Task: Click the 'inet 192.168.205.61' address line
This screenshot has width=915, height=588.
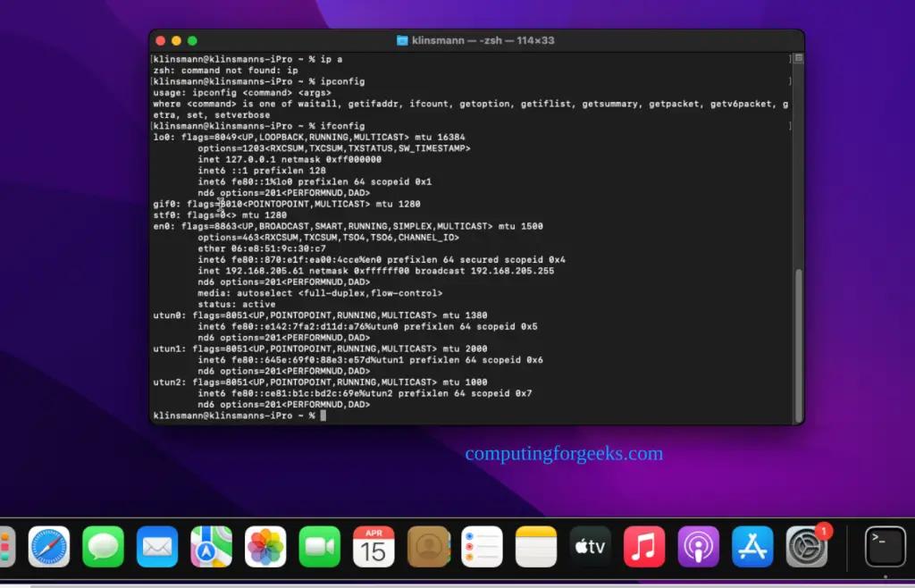Action: pyautogui.click(x=376, y=272)
